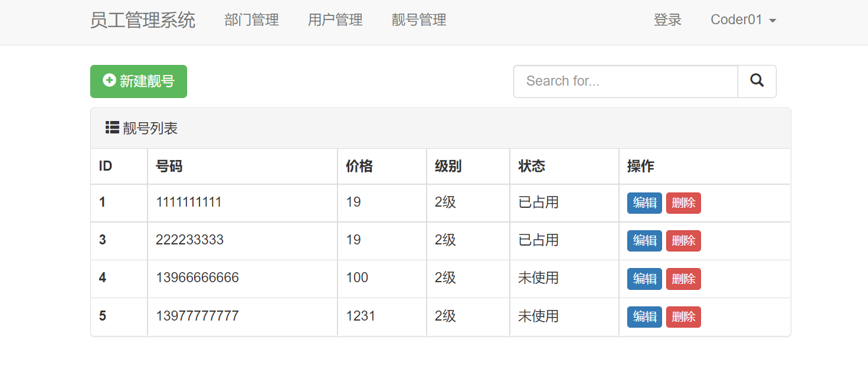The width and height of the screenshot is (868, 392).
Task: Edit the record priced at 1231
Action: pyautogui.click(x=644, y=316)
